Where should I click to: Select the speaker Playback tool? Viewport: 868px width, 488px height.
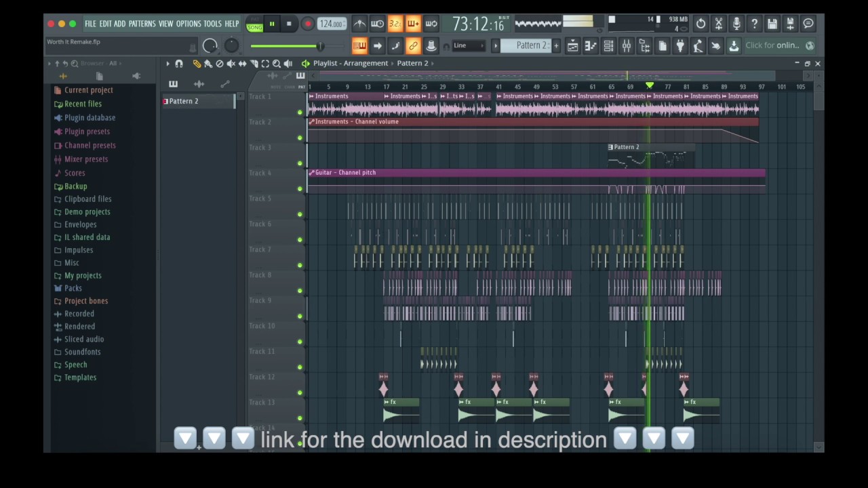(288, 64)
